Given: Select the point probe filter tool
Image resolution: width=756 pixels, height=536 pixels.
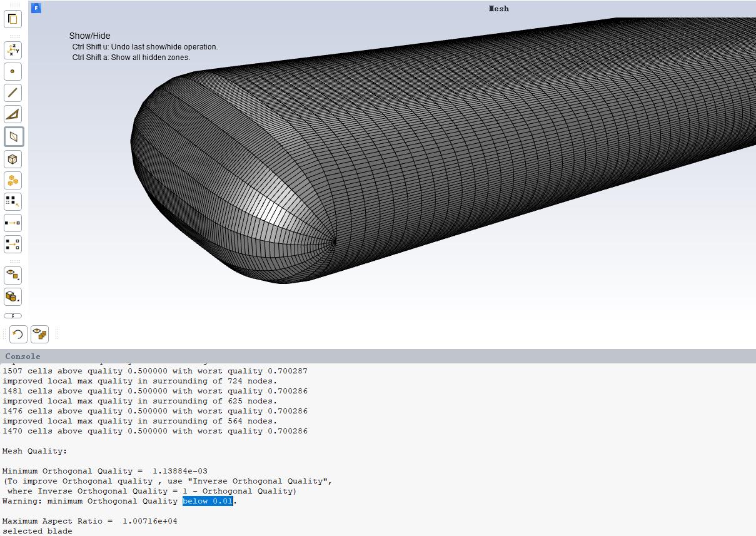Looking at the screenshot, I should 13,71.
